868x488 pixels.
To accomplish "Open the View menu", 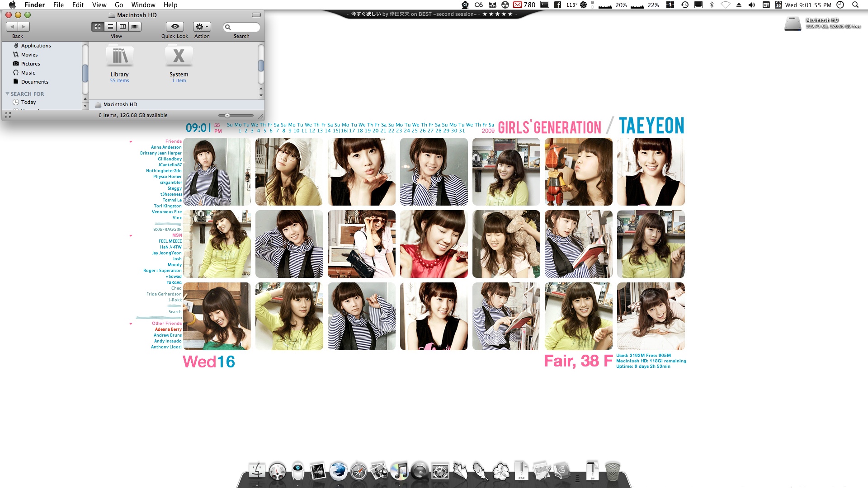I will pyautogui.click(x=99, y=5).
